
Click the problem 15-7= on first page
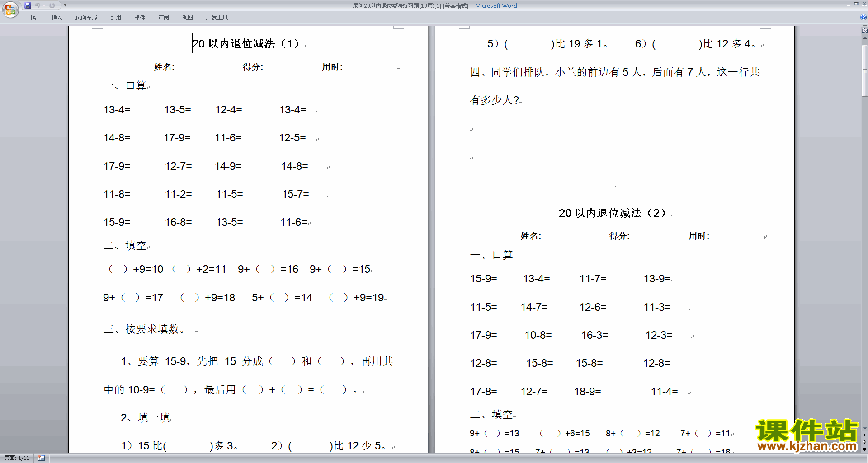click(296, 194)
